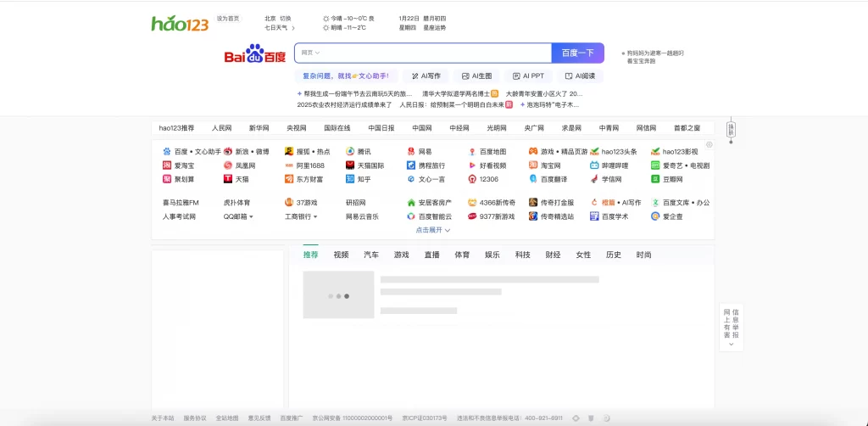Click the Baidu 百度 logo
868x426 pixels.
click(255, 53)
